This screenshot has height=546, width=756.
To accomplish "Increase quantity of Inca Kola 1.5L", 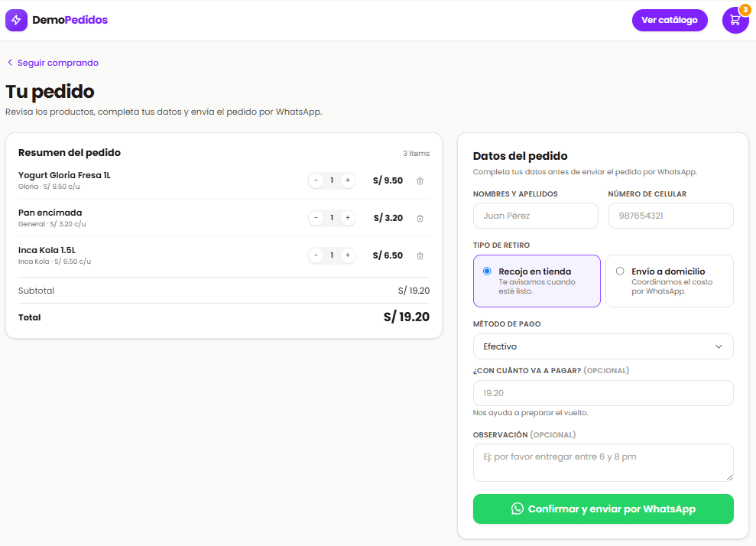I will (x=348, y=255).
